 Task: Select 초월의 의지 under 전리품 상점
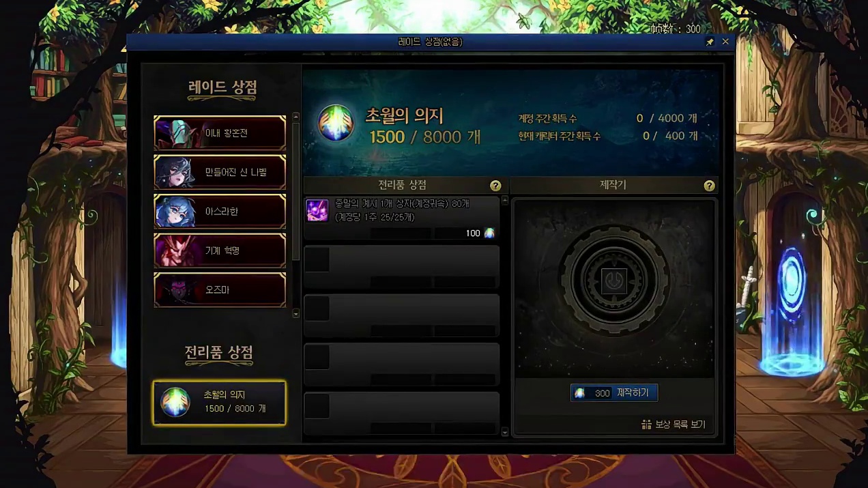coord(219,403)
